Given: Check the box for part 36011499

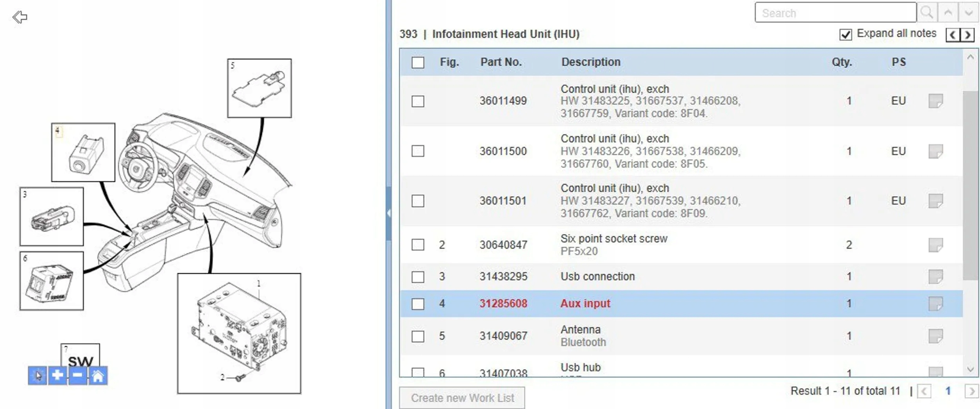Looking at the screenshot, I should click(418, 101).
